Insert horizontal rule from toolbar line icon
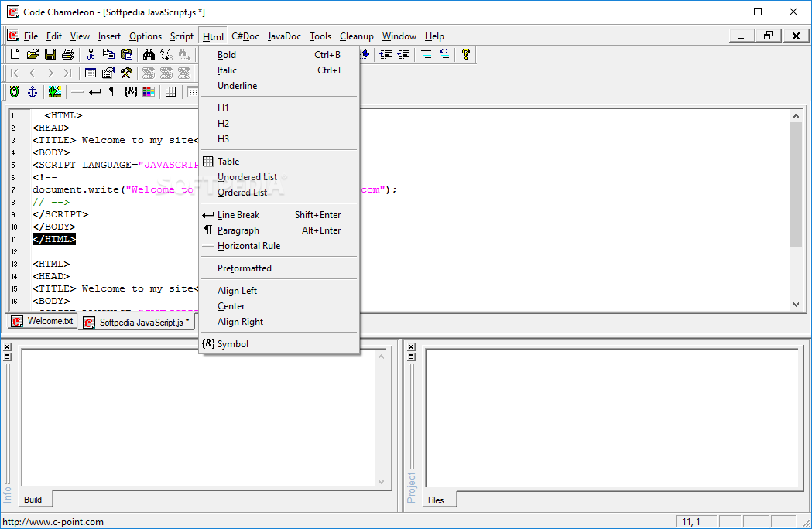 77,92
